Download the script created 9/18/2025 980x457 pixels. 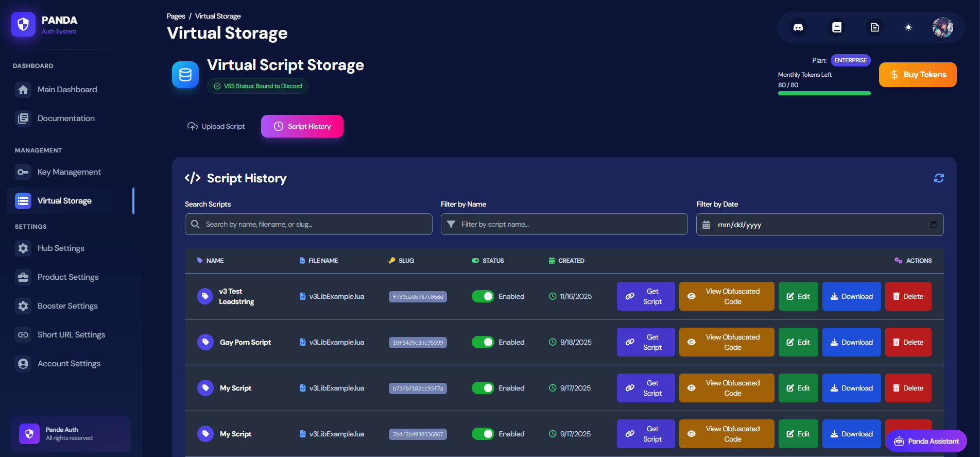click(x=851, y=342)
